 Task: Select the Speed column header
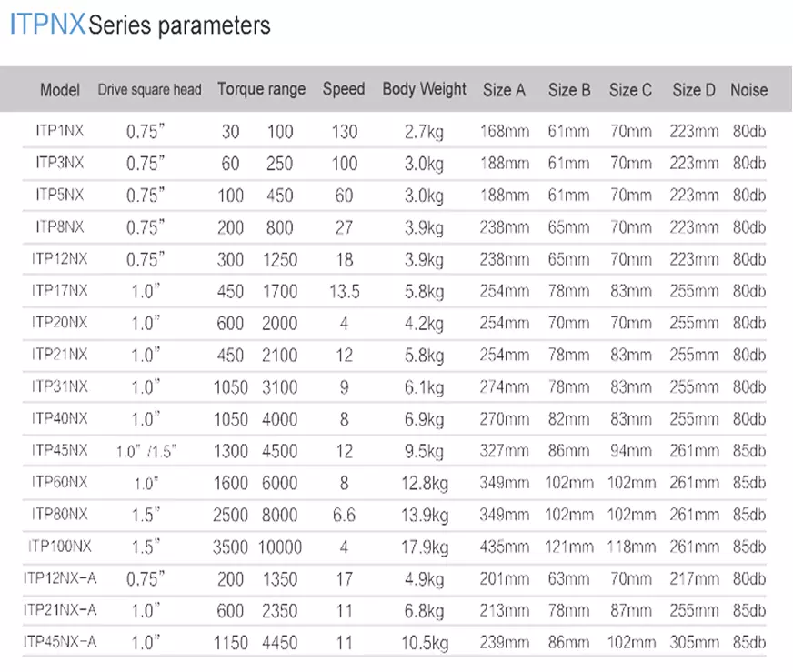[343, 89]
